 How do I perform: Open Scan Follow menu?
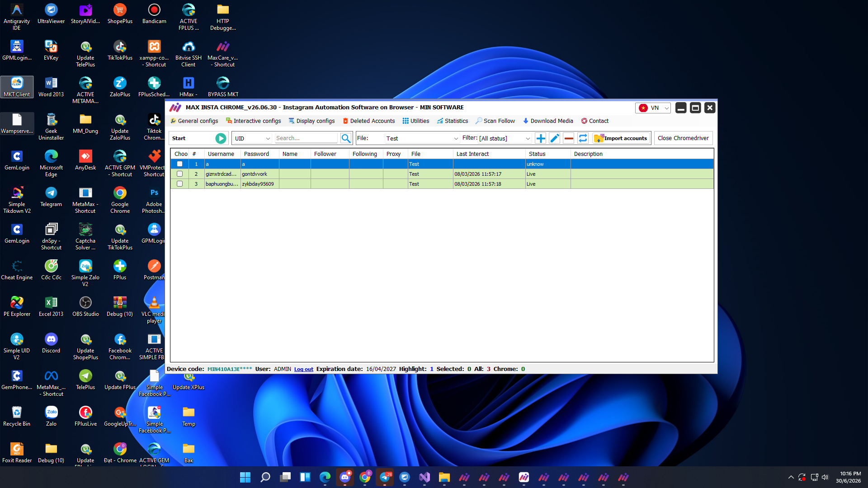(495, 121)
